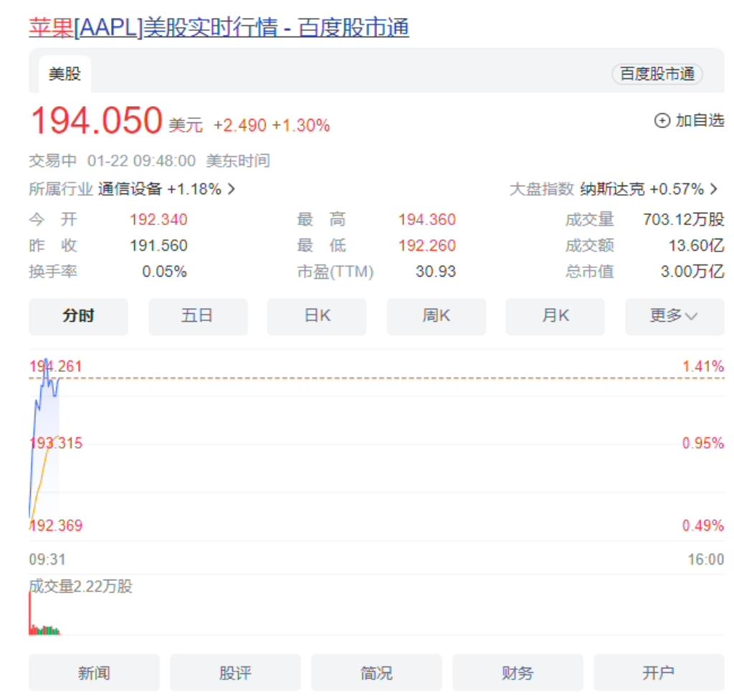Open the 苹果[AAPL]美股实时行情 title link

coord(219,27)
